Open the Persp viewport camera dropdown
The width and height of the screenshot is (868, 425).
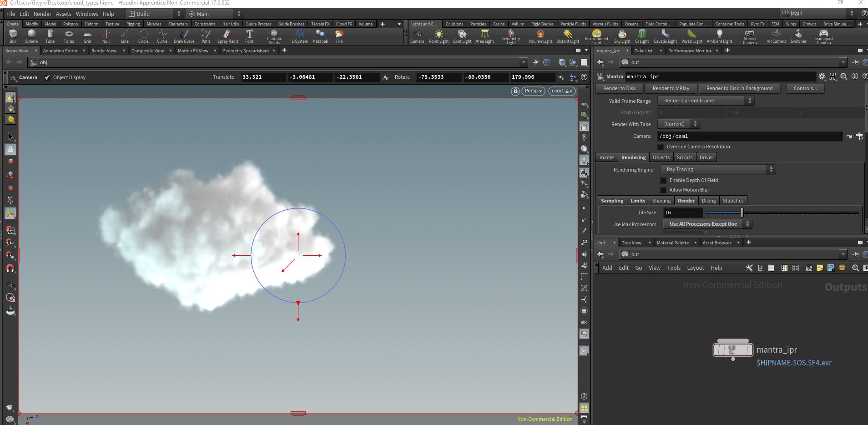533,91
